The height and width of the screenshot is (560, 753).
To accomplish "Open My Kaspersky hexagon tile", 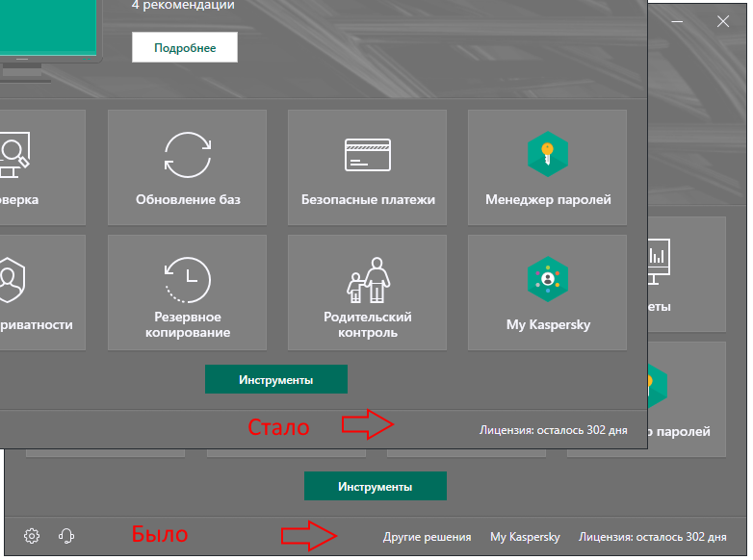I will pyautogui.click(x=548, y=293).
